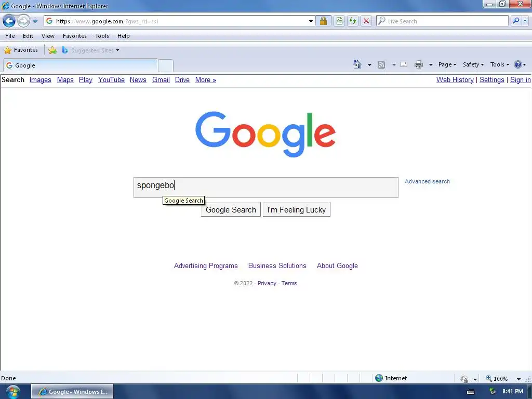Open the Safety command bar menu
This screenshot has width=532, height=399.
[x=473, y=64]
